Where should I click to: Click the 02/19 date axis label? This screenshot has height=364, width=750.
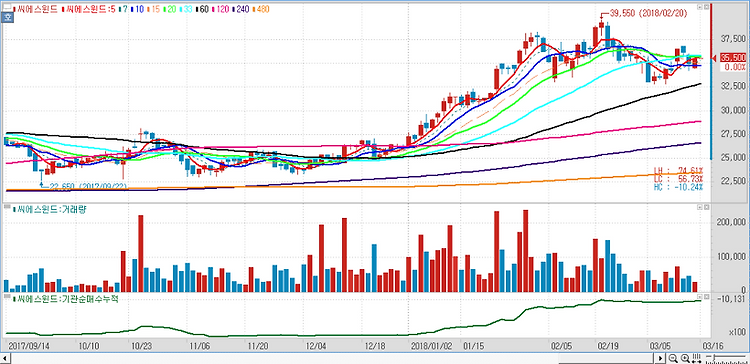coord(607,345)
